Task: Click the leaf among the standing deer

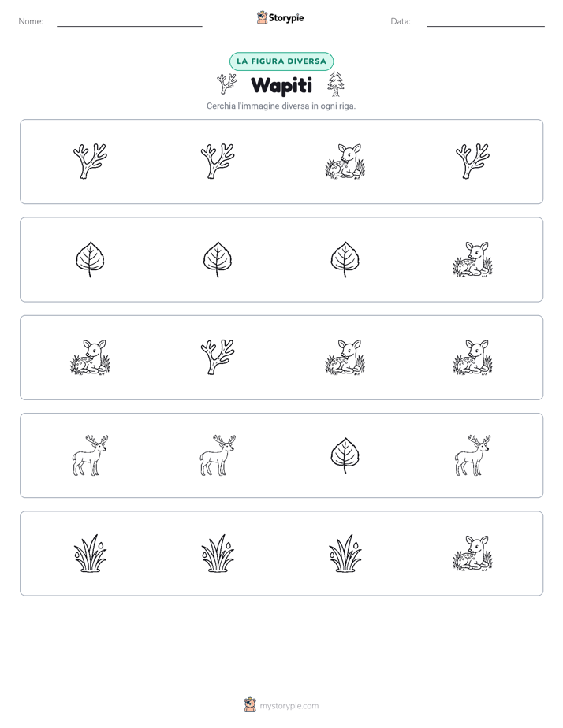Action: (x=345, y=455)
